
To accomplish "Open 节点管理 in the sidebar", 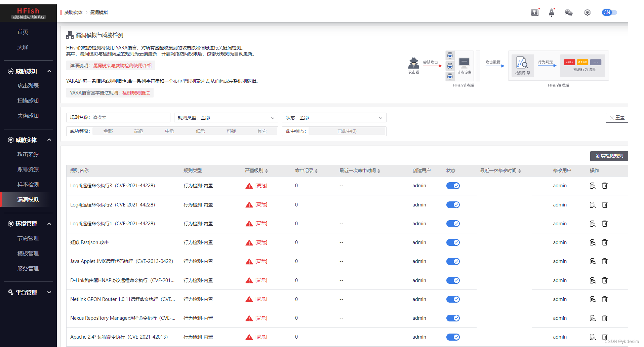I will point(28,238).
